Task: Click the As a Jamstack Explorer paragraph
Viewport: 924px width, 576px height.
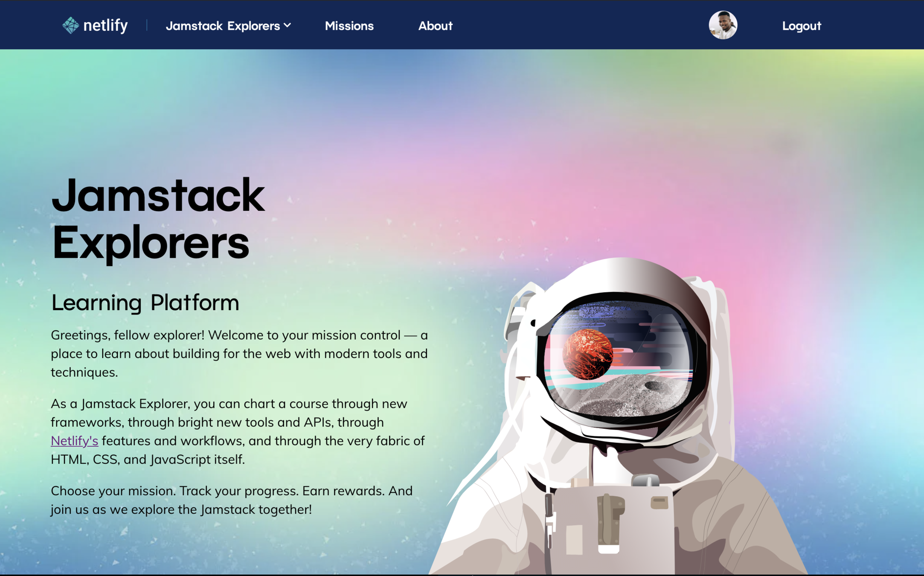Action: point(238,431)
